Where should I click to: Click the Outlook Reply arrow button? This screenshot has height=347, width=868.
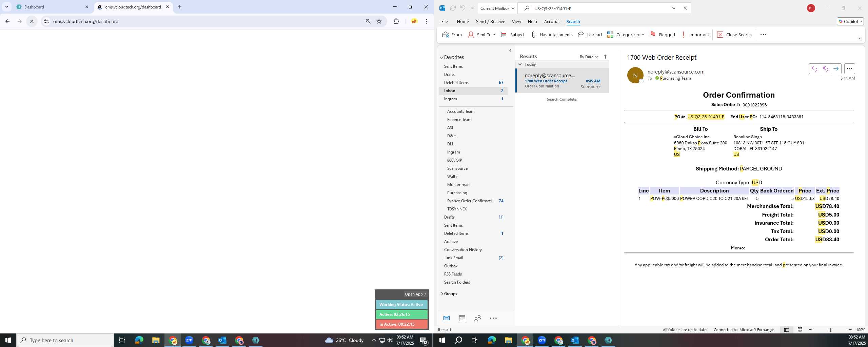[814, 69]
